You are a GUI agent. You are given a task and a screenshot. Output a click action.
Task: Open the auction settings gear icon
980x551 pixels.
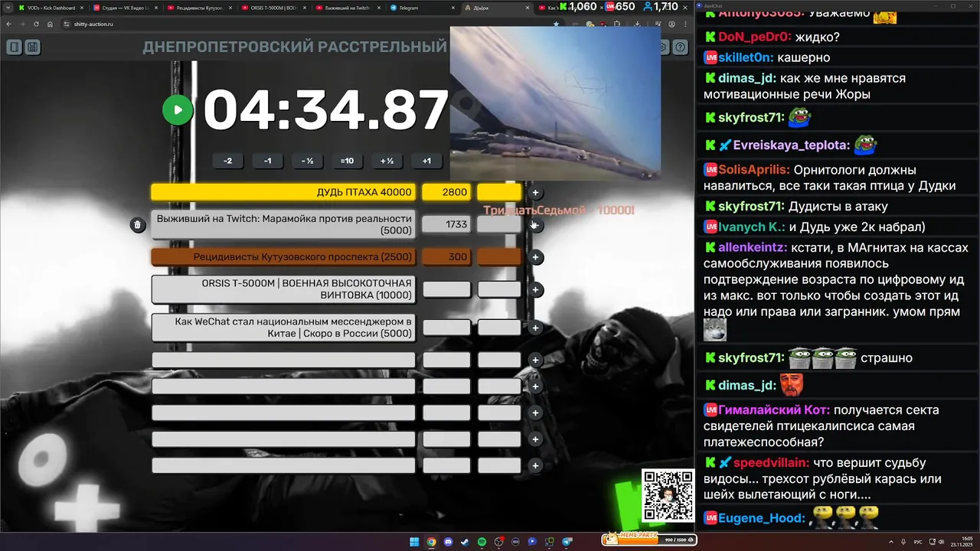point(664,47)
